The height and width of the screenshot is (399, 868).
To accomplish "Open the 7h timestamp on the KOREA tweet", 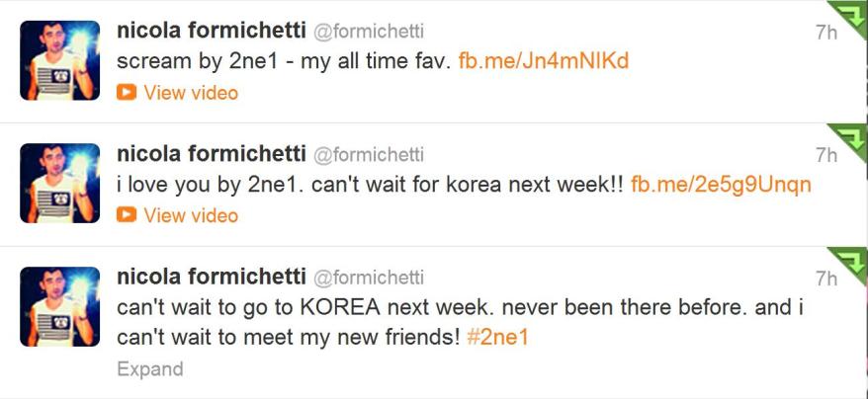I will pyautogui.click(x=825, y=279).
